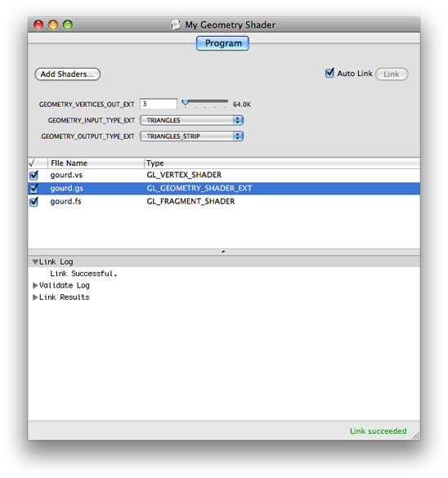Zoom window with the green button
Viewport: 448px width, 478px height.
(x=68, y=25)
